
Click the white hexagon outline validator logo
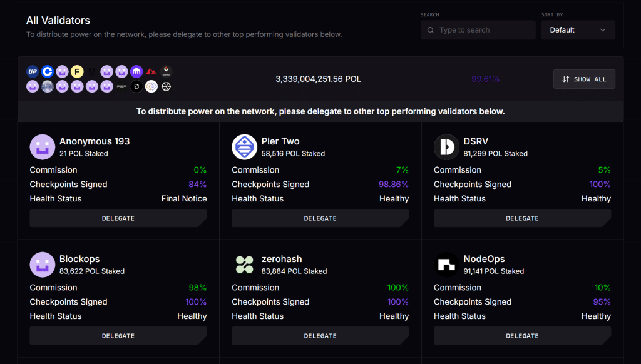[166, 86]
